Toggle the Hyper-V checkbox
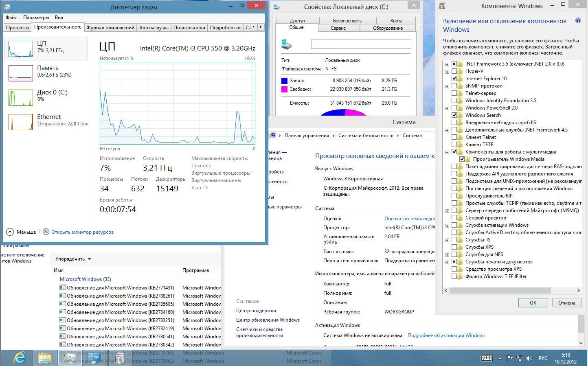Viewport: 588px width, 366px height. (454, 71)
